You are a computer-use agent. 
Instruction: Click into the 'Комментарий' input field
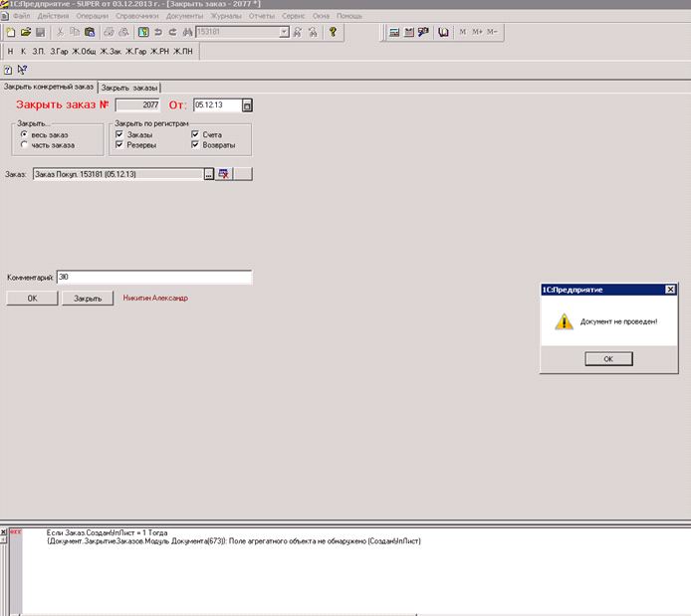[153, 278]
